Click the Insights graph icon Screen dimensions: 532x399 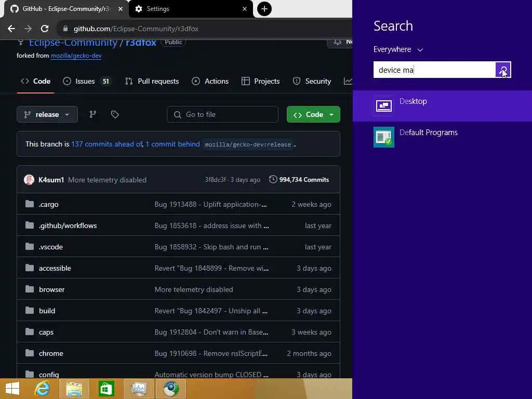pos(348,81)
